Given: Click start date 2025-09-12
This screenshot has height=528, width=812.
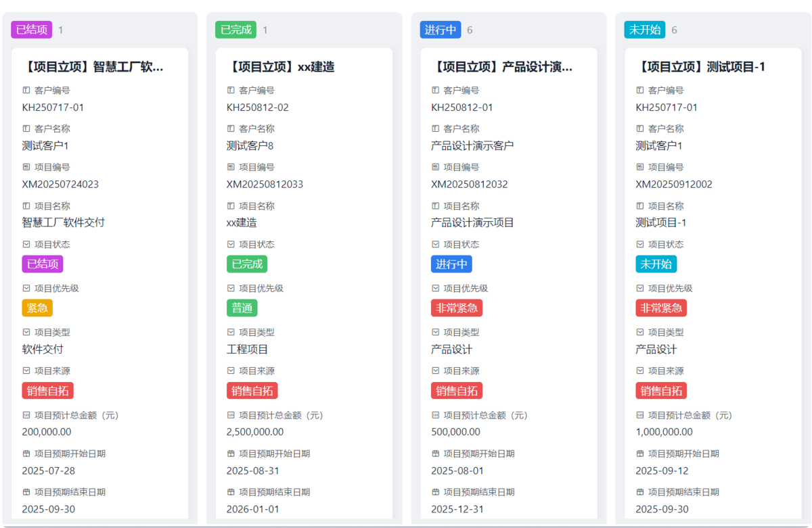Looking at the screenshot, I should pyautogui.click(x=662, y=471).
